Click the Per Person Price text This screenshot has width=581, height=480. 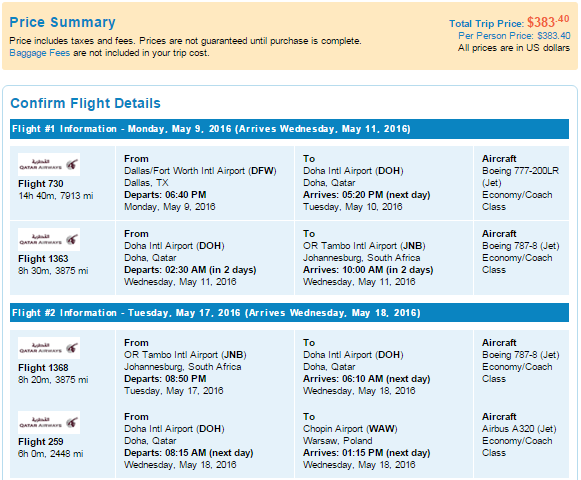(514, 36)
